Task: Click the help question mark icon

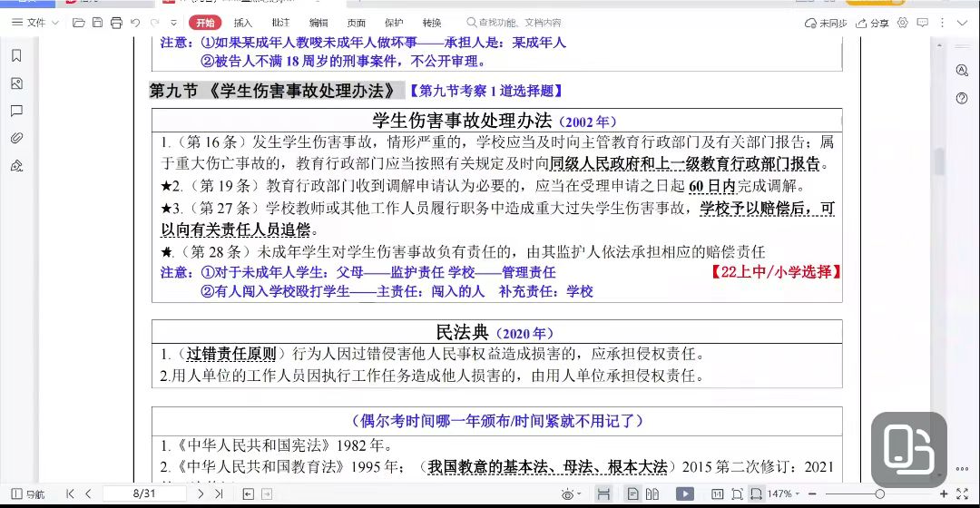Action: tap(962, 98)
